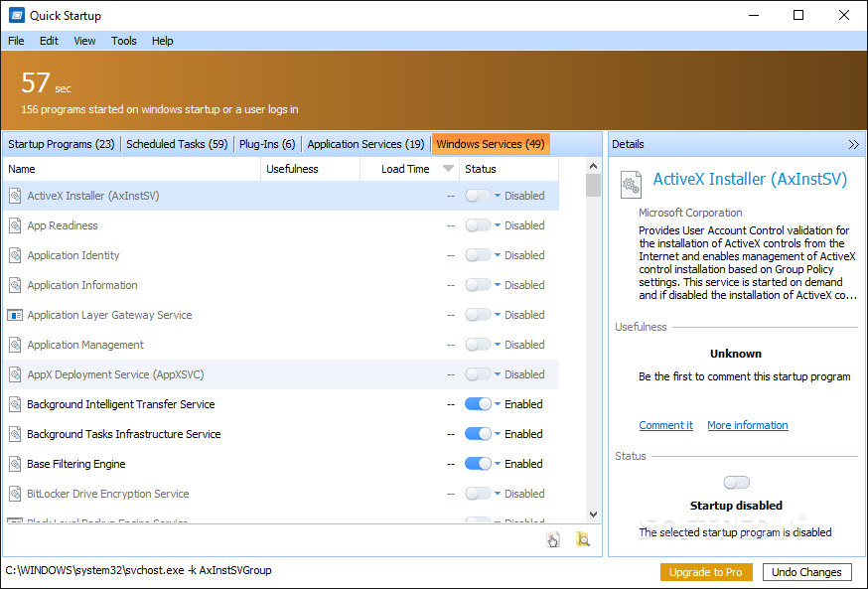The image size is (868, 589).
Task: Switch to Plug-Ins (6) tab
Action: click(x=267, y=144)
